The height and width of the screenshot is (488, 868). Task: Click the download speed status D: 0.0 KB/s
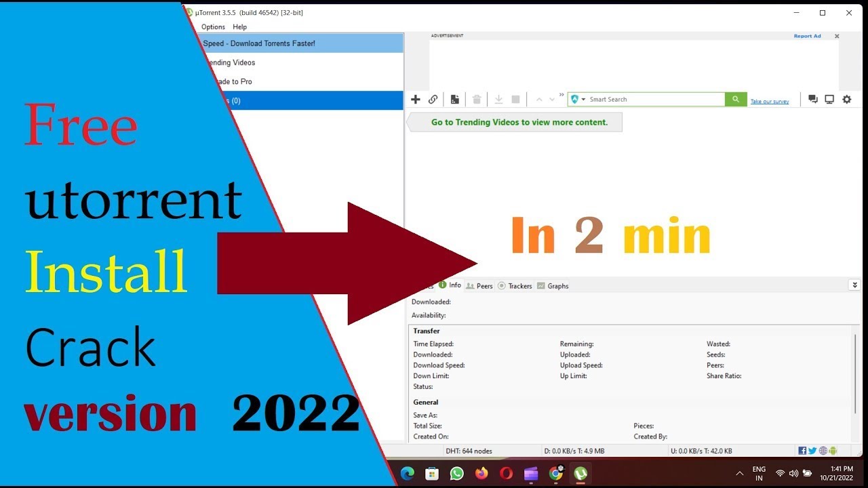pos(574,451)
